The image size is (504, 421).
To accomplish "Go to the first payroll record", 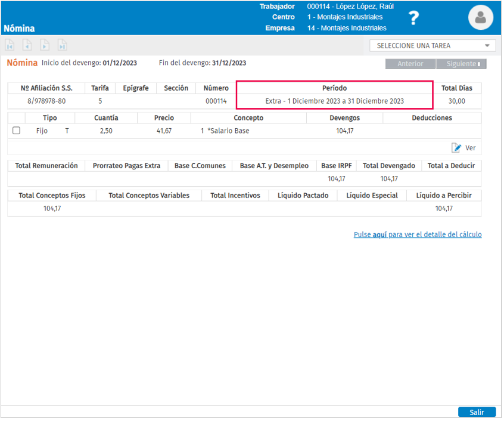I will tap(10, 45).
